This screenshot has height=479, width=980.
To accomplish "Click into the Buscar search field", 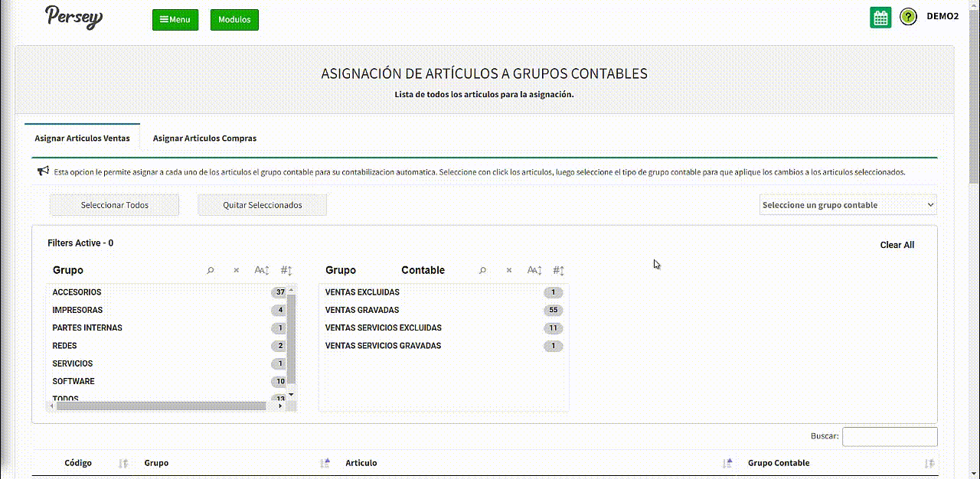I will pyautogui.click(x=890, y=436).
